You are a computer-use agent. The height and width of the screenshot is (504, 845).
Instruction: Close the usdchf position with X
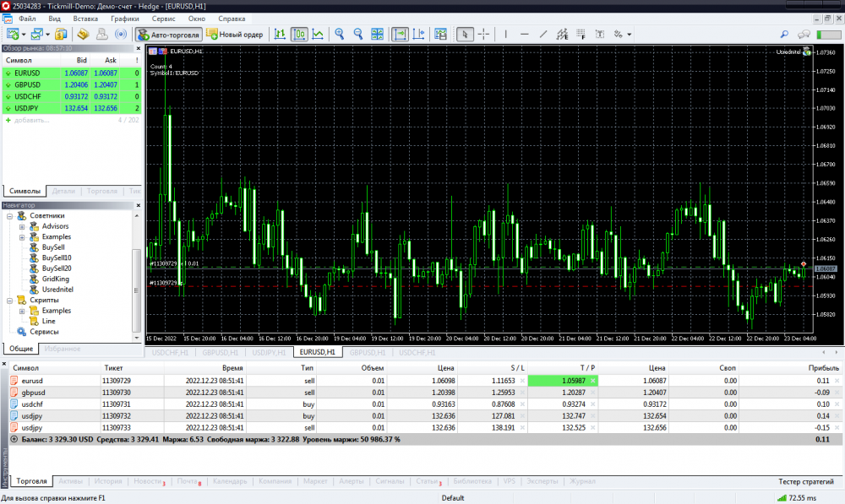837,404
